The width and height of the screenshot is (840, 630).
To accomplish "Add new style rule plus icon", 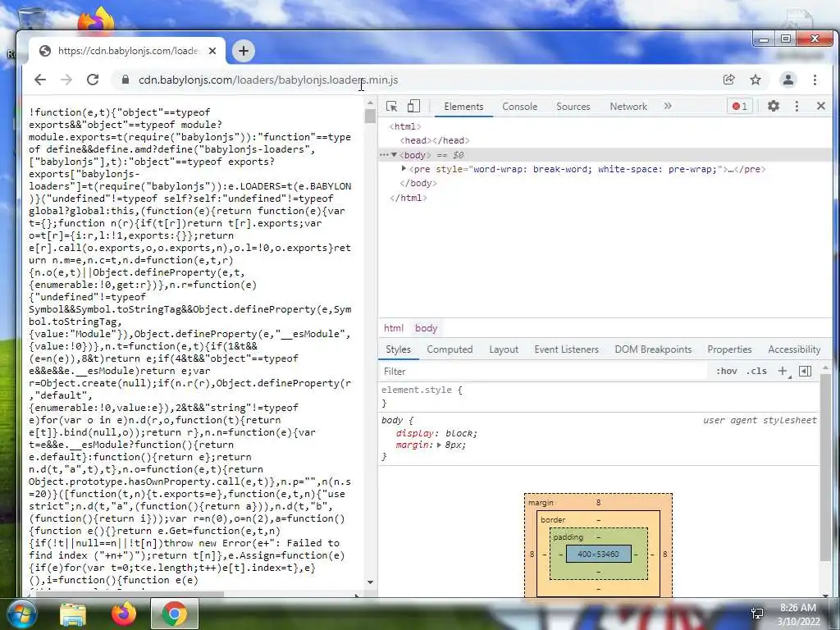I will [783, 371].
